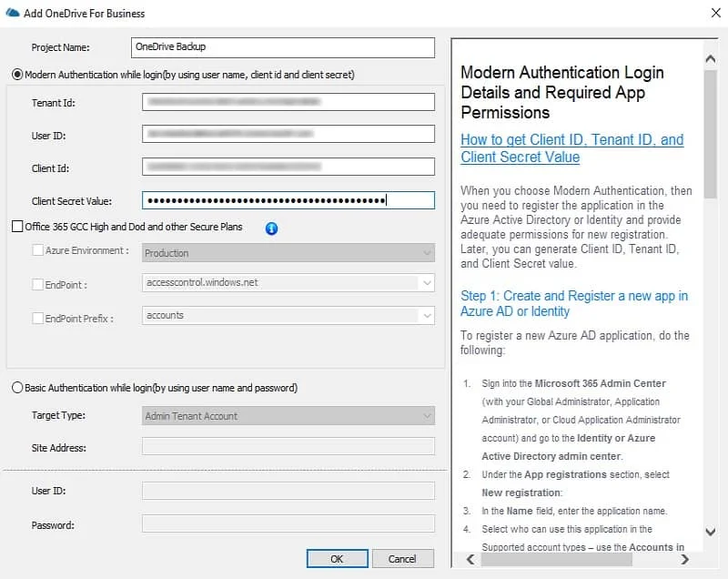The height and width of the screenshot is (579, 728).
Task: Click the modern authentication User ID field
Action: point(288,134)
